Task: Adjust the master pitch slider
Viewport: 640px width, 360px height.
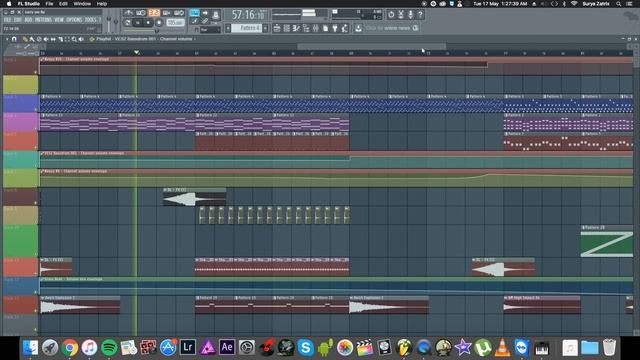Action: click(116, 22)
